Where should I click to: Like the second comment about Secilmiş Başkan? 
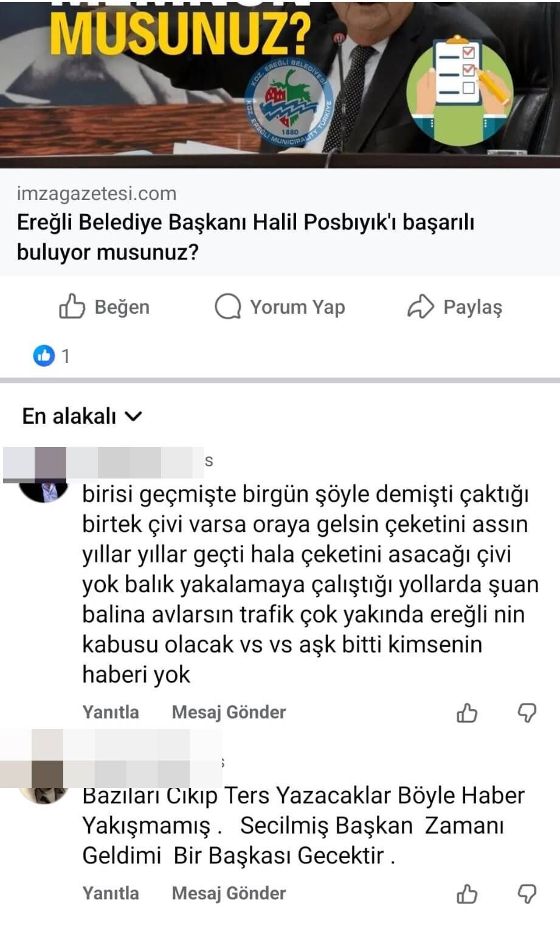pyautogui.click(x=467, y=894)
